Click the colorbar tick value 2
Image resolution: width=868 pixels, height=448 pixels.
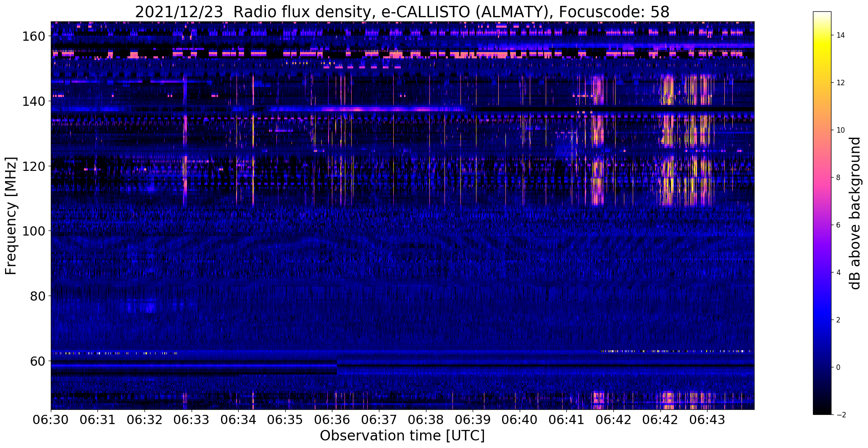pyautogui.click(x=838, y=320)
